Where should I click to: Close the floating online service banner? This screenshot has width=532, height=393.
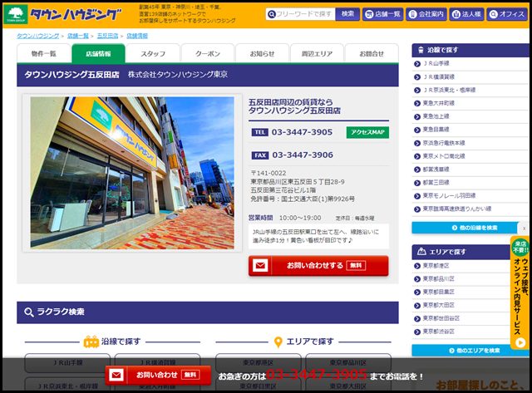click(524, 228)
